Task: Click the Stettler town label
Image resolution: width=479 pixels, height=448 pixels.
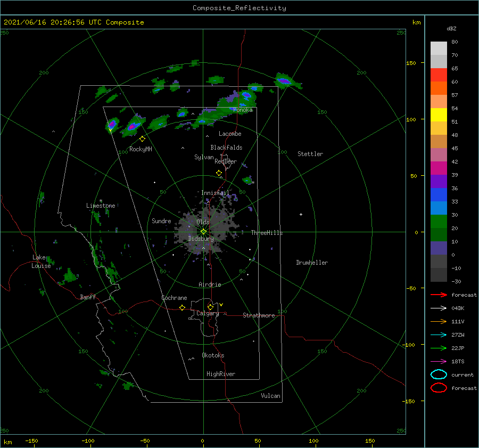Action: point(310,154)
